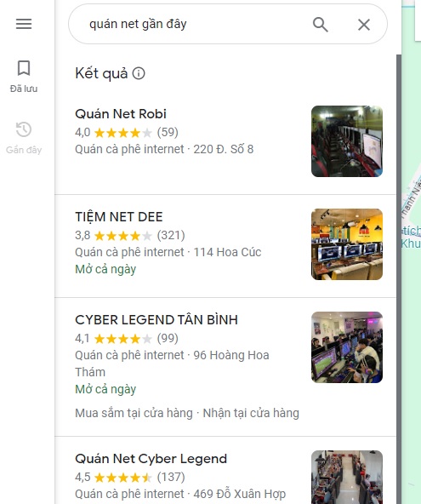421x504 pixels.
Task: View the Quán Net Robi photo thumbnail
Action: (347, 141)
